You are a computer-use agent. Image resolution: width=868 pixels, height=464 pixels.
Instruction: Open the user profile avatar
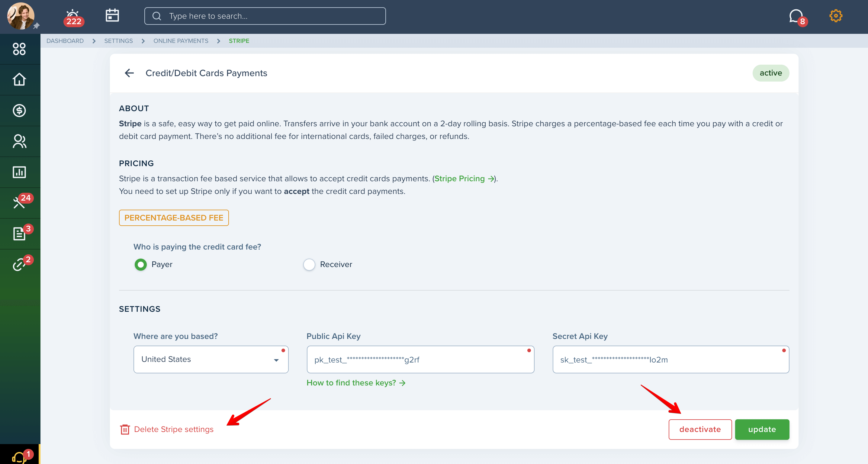21,16
